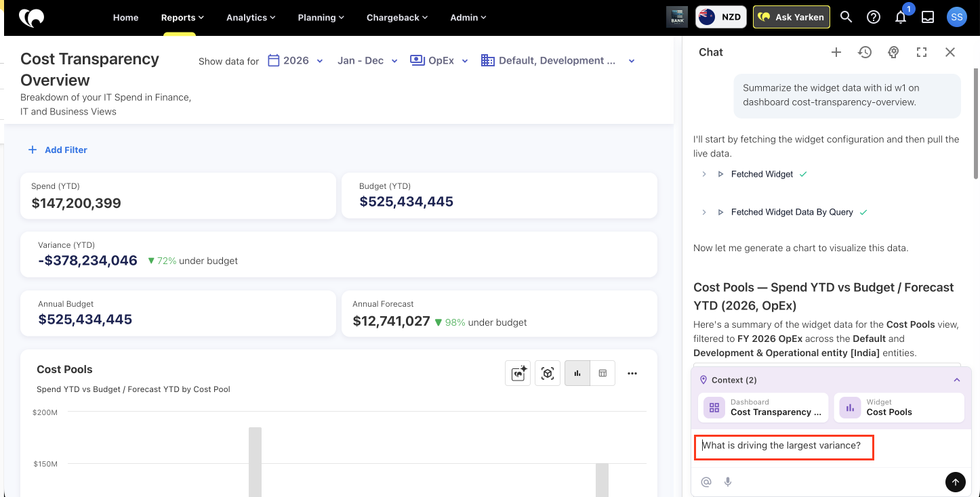Click the 72% under budget indicator

192,261
